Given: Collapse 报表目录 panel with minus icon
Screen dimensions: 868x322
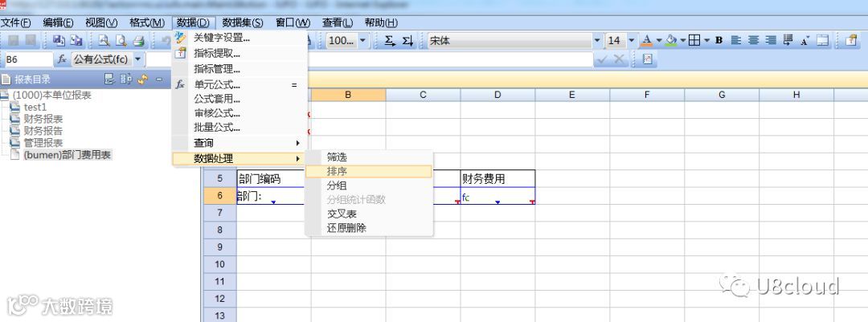Looking at the screenshot, I should click(x=159, y=79).
